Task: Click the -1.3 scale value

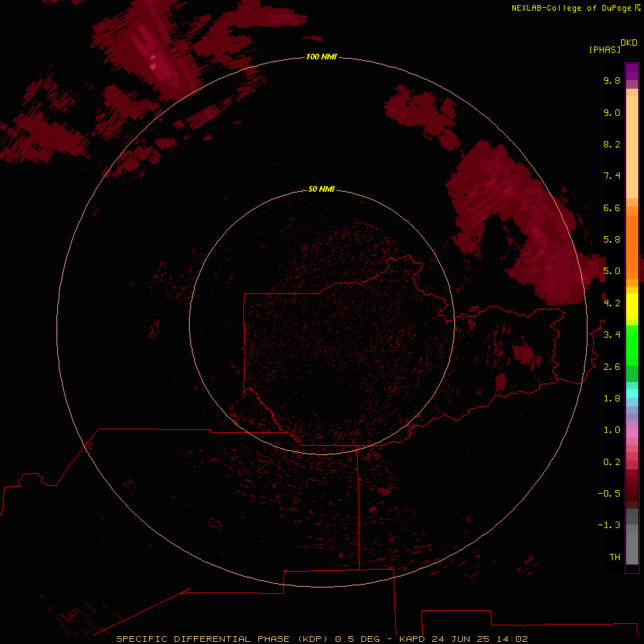Action: click(x=609, y=525)
